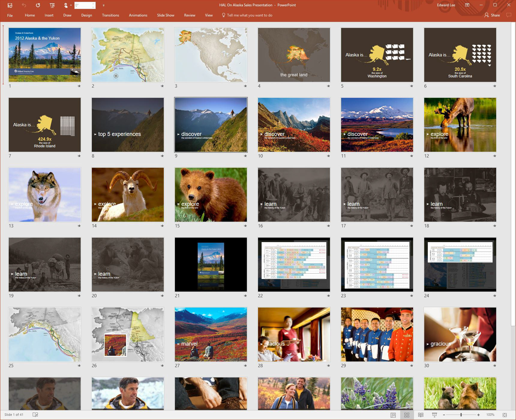
Task: Open Reading View from status bar
Action: [421, 415]
